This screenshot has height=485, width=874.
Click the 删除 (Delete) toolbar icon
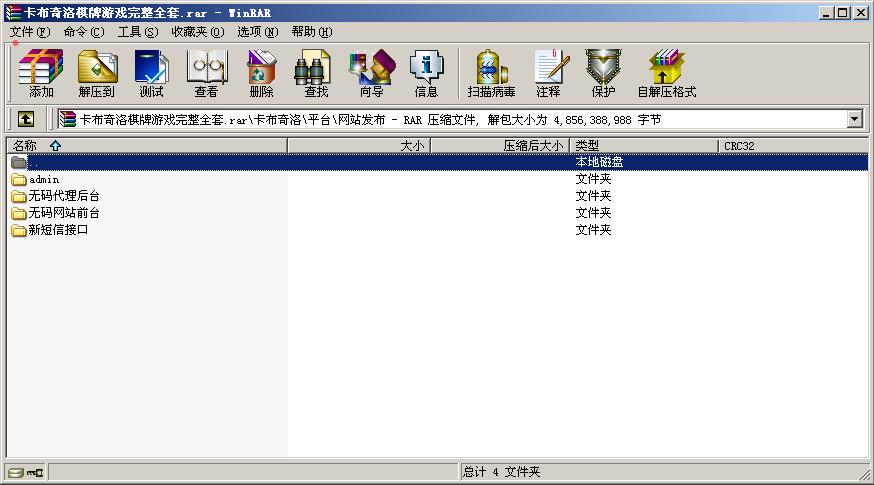coord(261,74)
